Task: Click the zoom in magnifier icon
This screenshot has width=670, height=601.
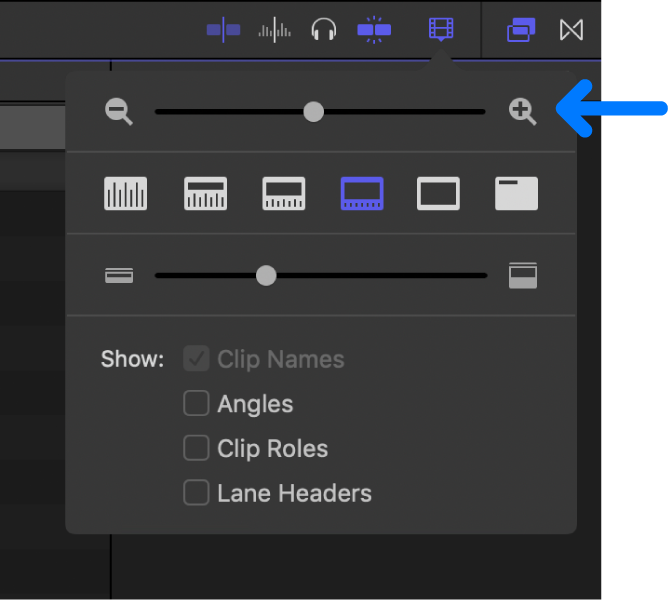Action: [522, 112]
